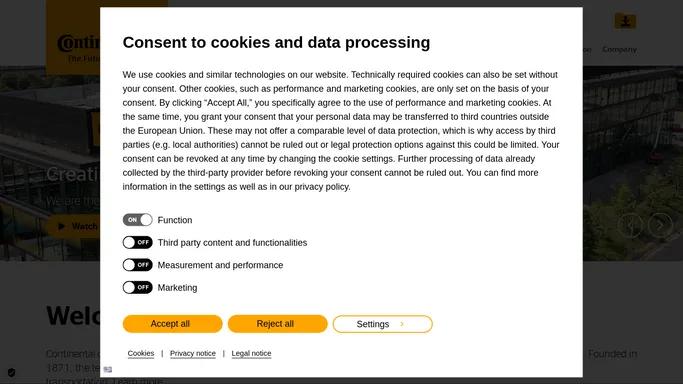The width and height of the screenshot is (683, 384).
Task: Click the yellow download icon
Action: tap(625, 21)
